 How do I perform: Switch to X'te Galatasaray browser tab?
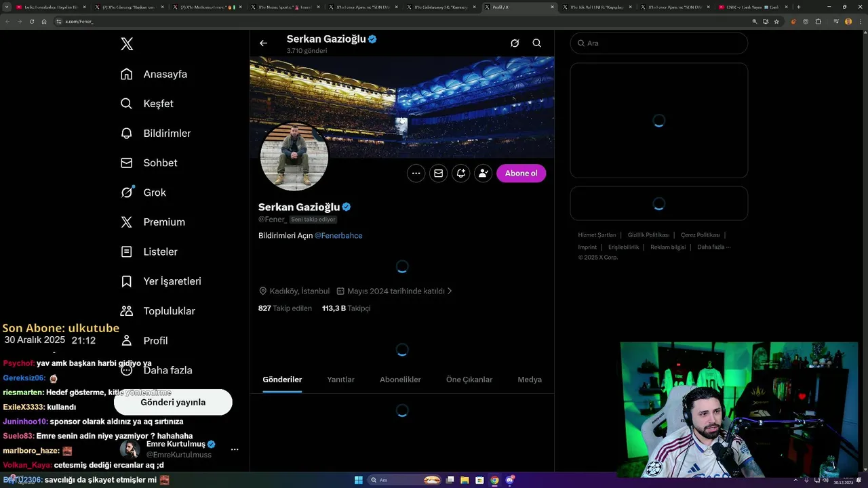pos(441,7)
